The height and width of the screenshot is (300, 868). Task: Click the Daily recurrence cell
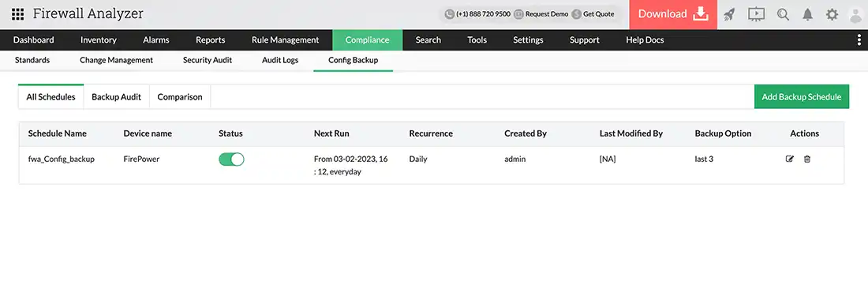[x=418, y=159]
